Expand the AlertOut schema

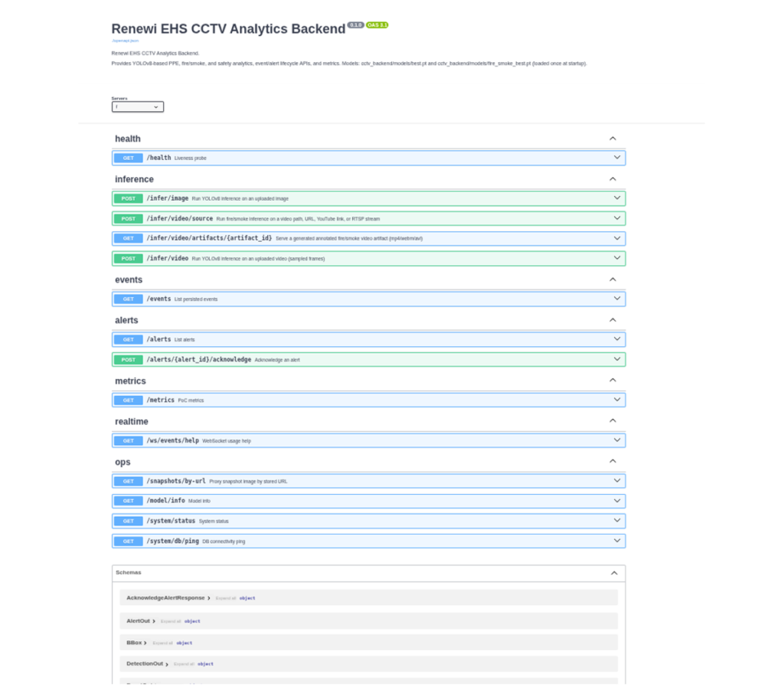pos(141,621)
